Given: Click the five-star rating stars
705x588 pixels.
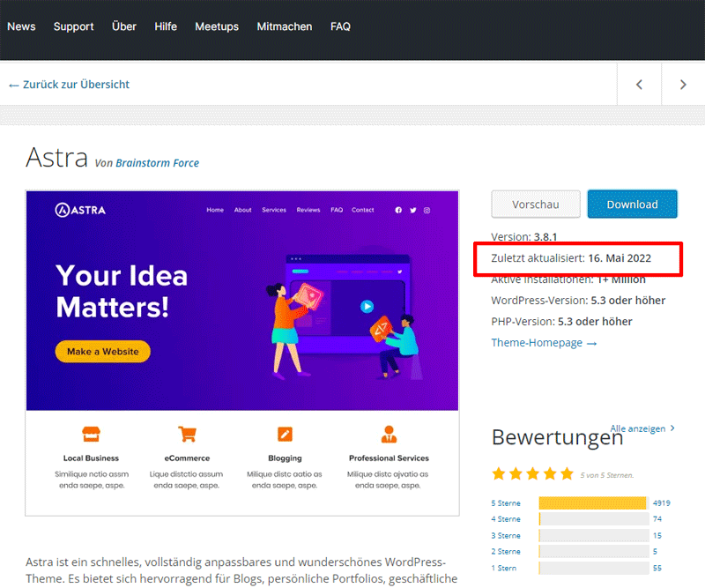Looking at the screenshot, I should pos(533,473).
